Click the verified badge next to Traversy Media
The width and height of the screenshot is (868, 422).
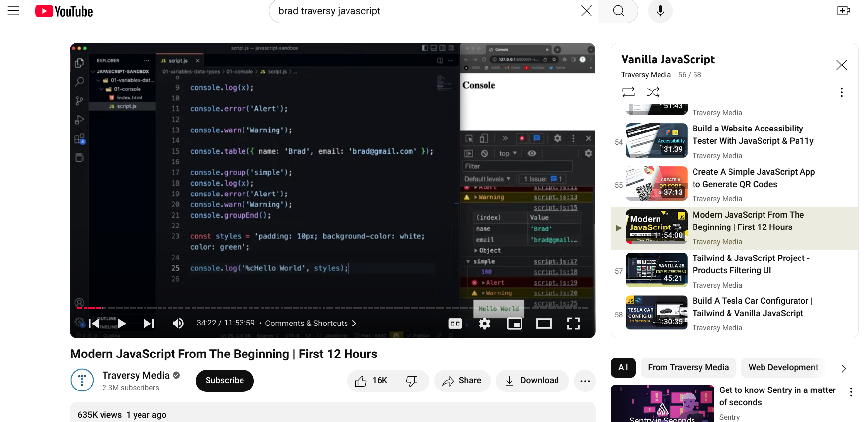point(176,375)
